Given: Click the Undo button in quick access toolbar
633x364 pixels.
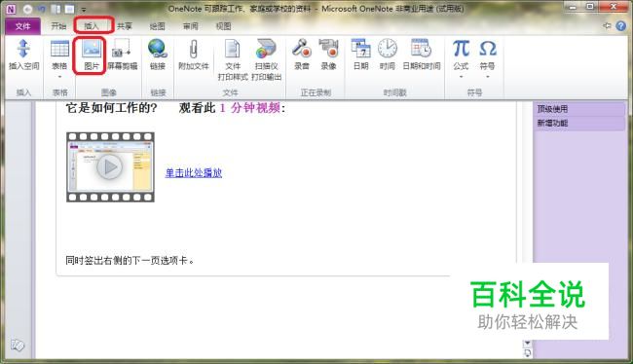Looking at the screenshot, I should pyautogui.click(x=42, y=9).
